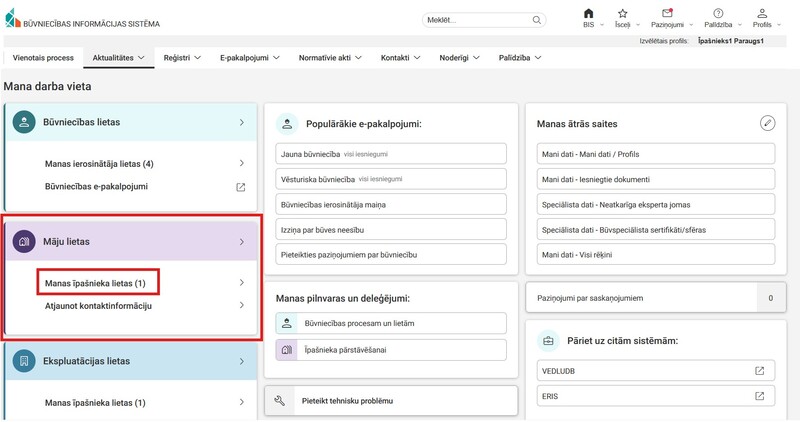Open Manas īpašnieka lietas under Māju lietas

(95, 283)
